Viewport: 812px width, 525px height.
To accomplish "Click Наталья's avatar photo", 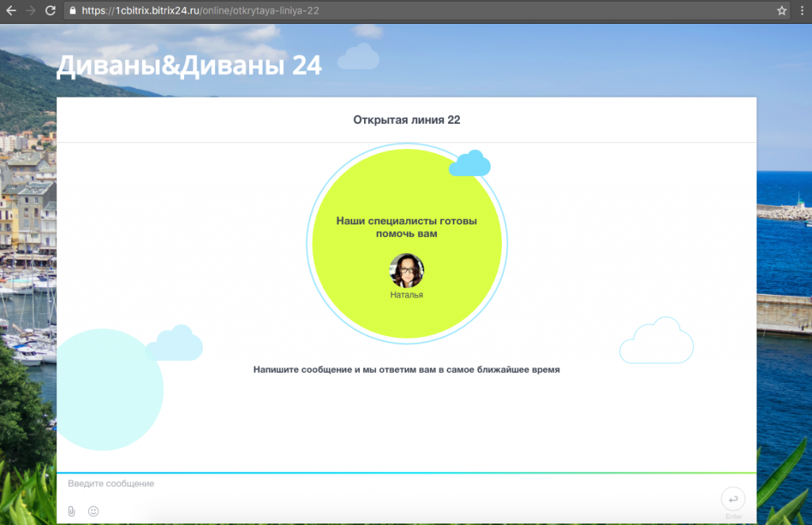I will coord(407,270).
